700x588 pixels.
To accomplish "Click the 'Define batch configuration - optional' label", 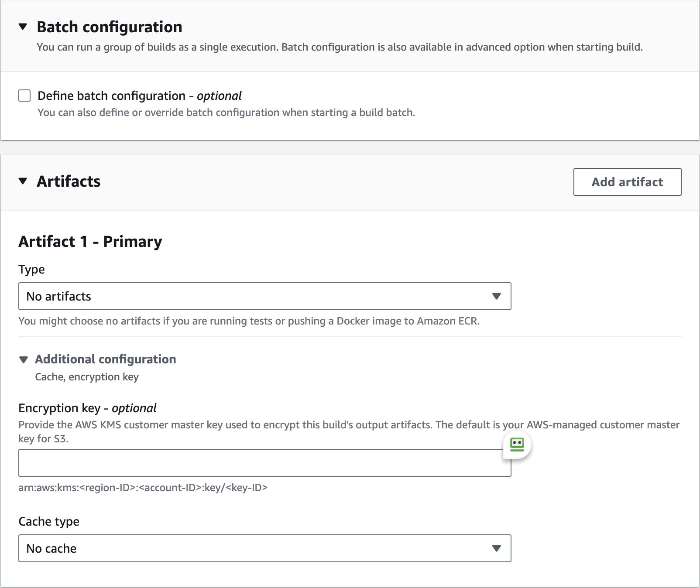I will pyautogui.click(x=140, y=96).
